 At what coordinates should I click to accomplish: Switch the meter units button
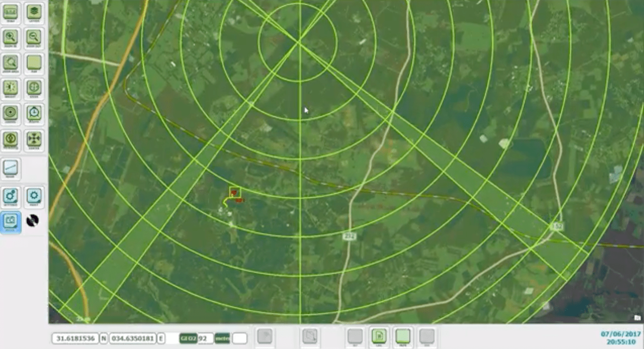[222, 338]
